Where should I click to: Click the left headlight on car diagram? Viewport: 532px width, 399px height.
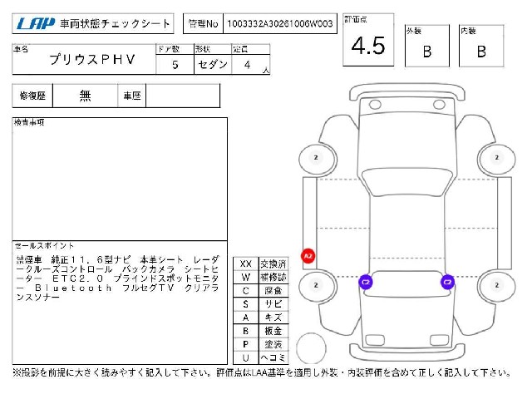pos(375,104)
